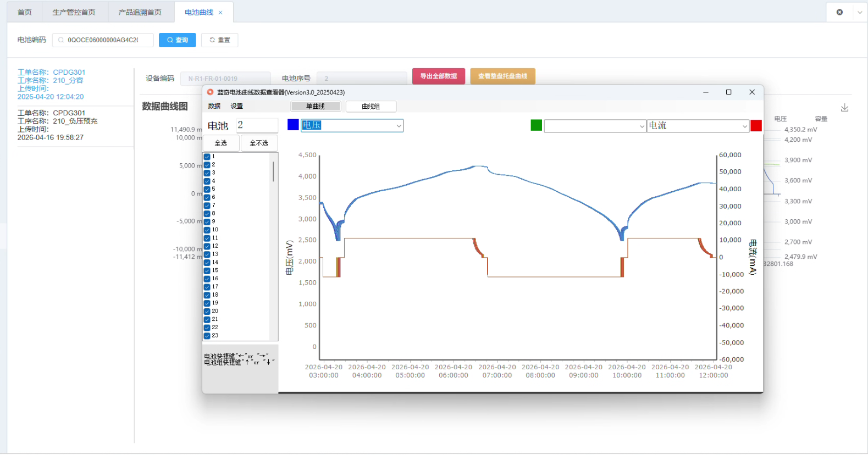The image size is (868, 455).
Task: Go to the 首页 tab
Action: [x=25, y=12]
